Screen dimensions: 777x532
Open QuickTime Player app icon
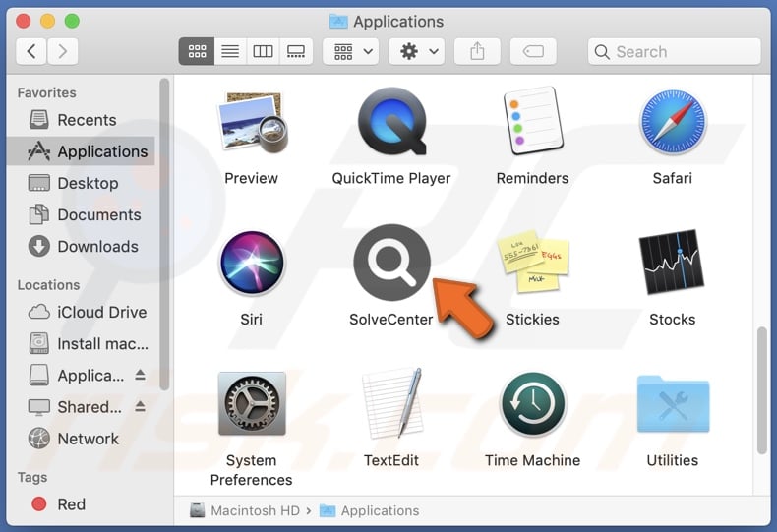[391, 121]
